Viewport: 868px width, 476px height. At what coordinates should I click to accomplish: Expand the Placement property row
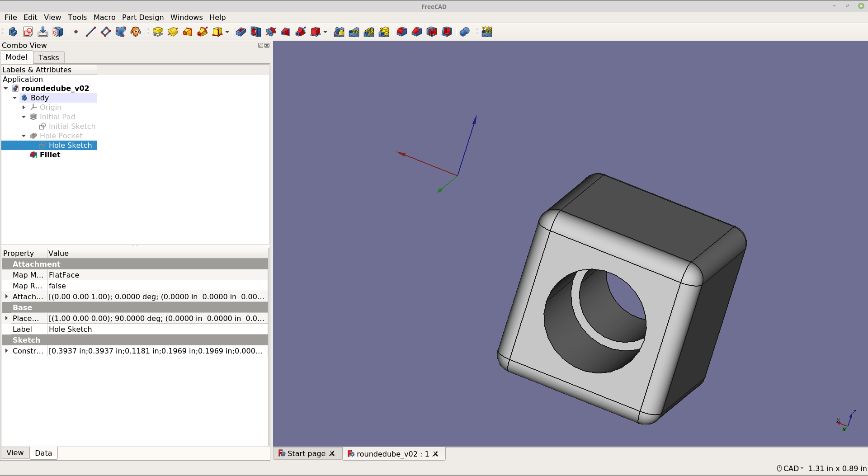point(6,318)
